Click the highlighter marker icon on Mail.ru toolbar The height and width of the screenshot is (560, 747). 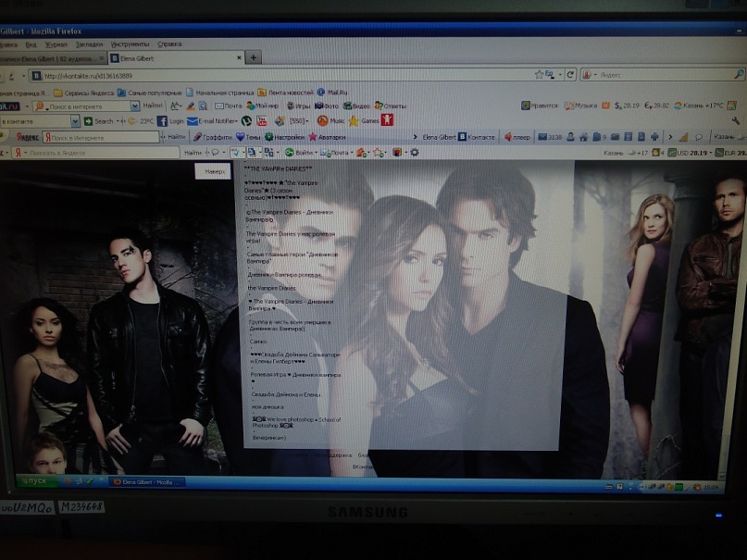191,106
